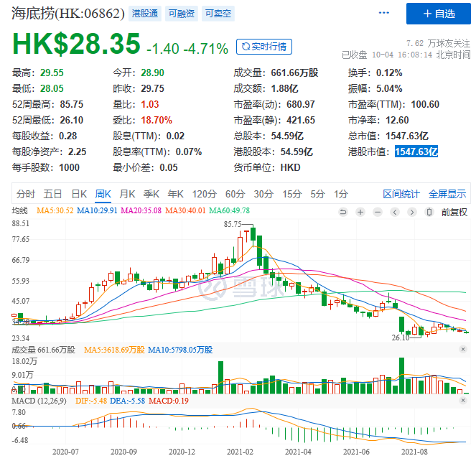
Task: Click the DIF:-5.48 indicator value
Action: (91, 401)
